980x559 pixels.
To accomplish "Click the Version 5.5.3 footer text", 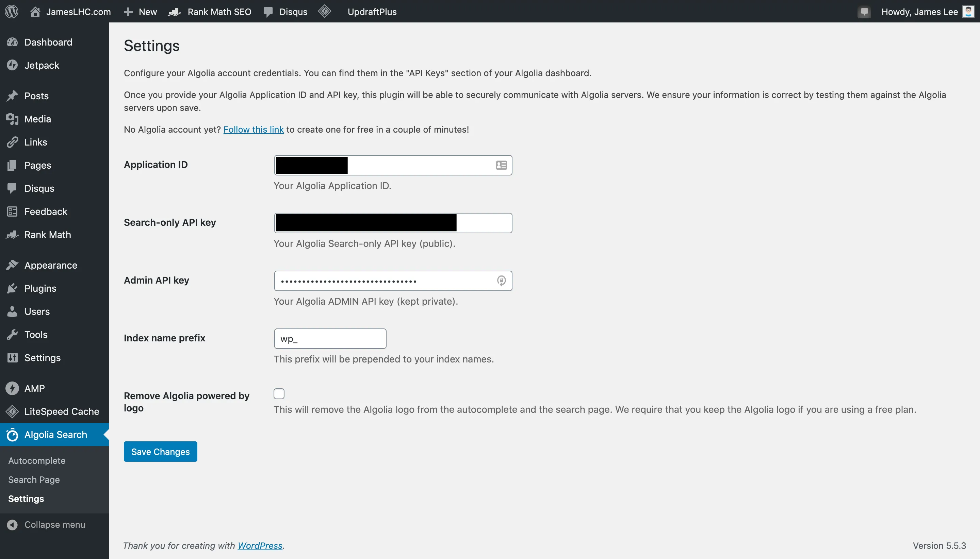I will (x=939, y=545).
